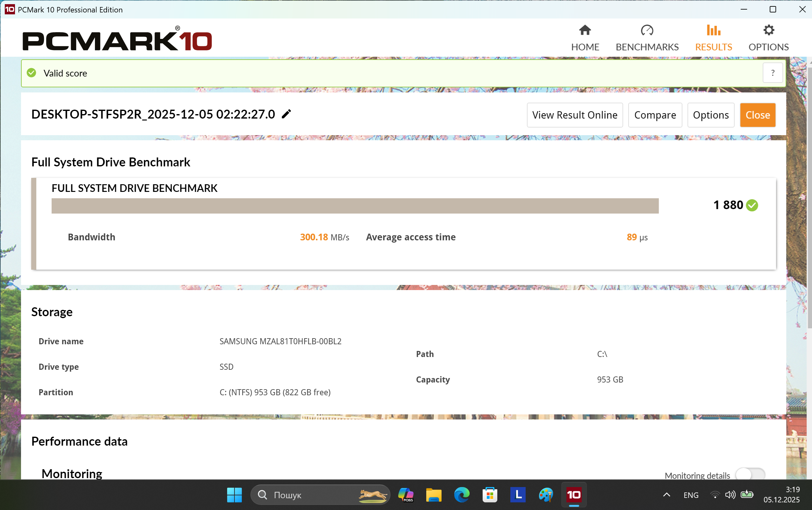Click the PCMark 10 taskbar icon
This screenshot has height=510, width=812.
point(573,495)
